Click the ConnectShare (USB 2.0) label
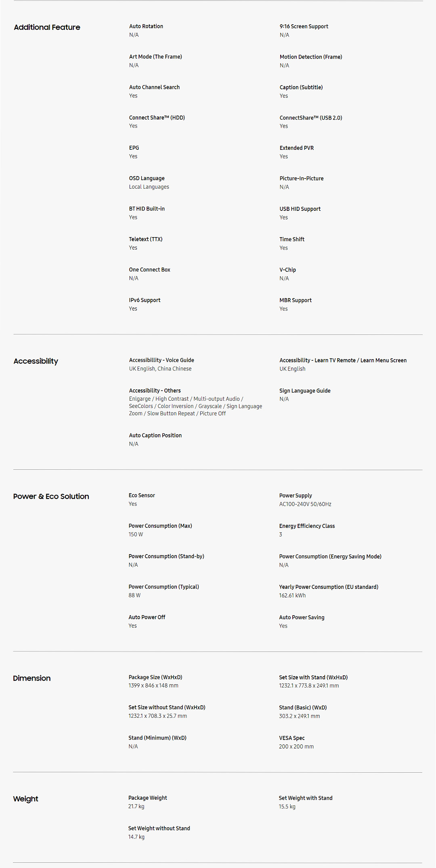This screenshot has height=868, width=436. point(311,118)
